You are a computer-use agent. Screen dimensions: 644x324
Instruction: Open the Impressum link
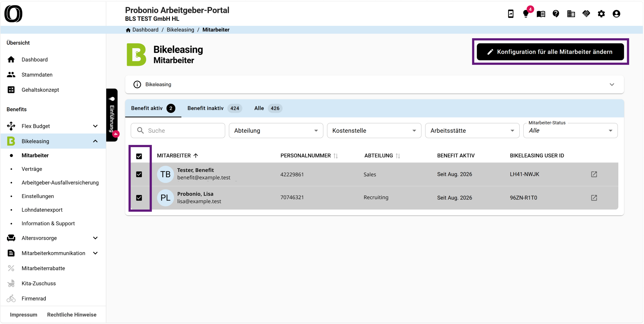[24, 315]
